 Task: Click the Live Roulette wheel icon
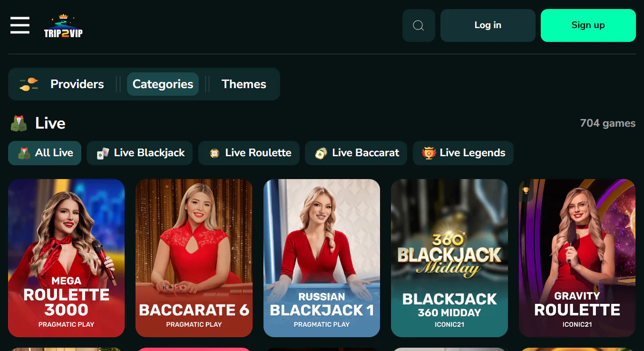pyautogui.click(x=214, y=153)
